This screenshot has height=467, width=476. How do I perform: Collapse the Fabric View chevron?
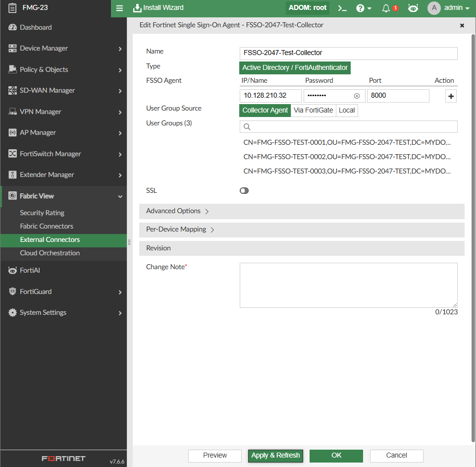point(120,197)
